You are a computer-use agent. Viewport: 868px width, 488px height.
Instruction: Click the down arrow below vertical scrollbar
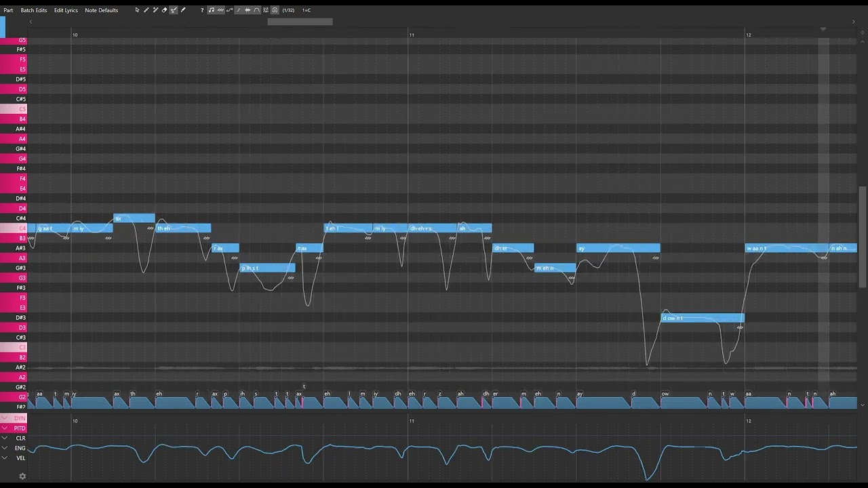(x=863, y=405)
